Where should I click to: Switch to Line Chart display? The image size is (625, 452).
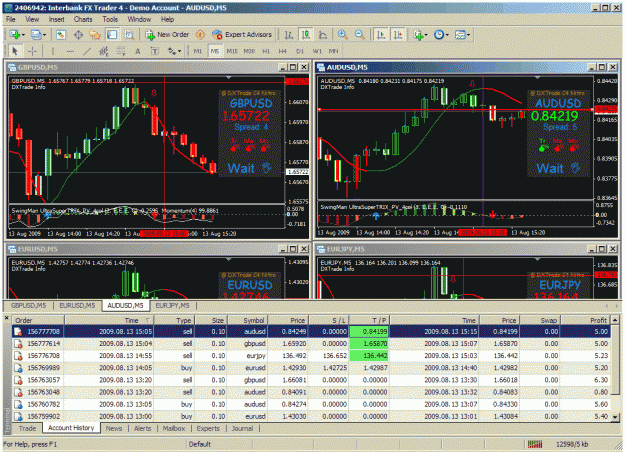[x=323, y=35]
